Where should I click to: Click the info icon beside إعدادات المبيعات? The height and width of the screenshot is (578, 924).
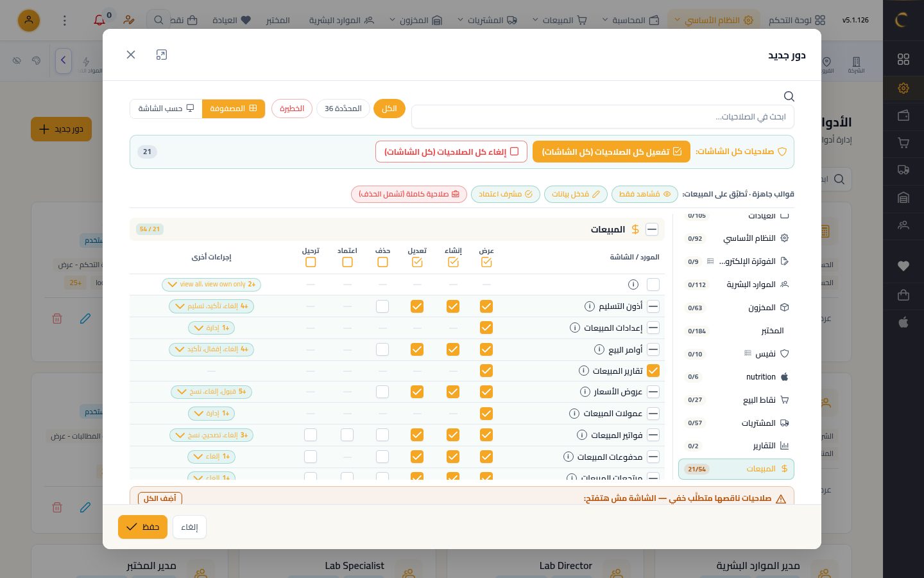[575, 328]
